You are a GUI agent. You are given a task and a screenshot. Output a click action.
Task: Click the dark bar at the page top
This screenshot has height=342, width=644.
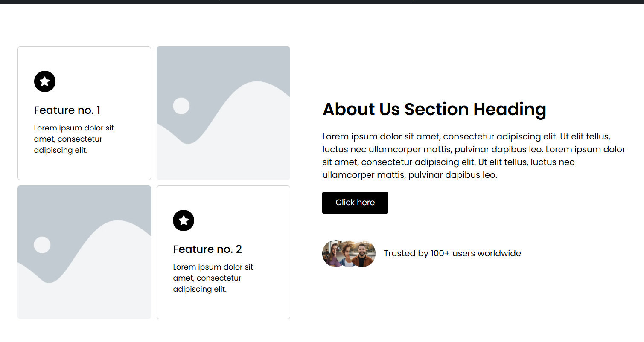coord(322,2)
